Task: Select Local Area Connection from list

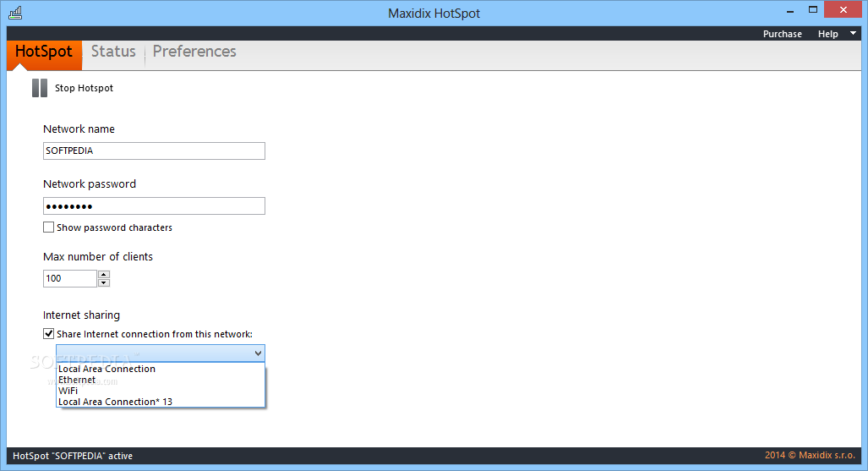Action: pyautogui.click(x=161, y=369)
